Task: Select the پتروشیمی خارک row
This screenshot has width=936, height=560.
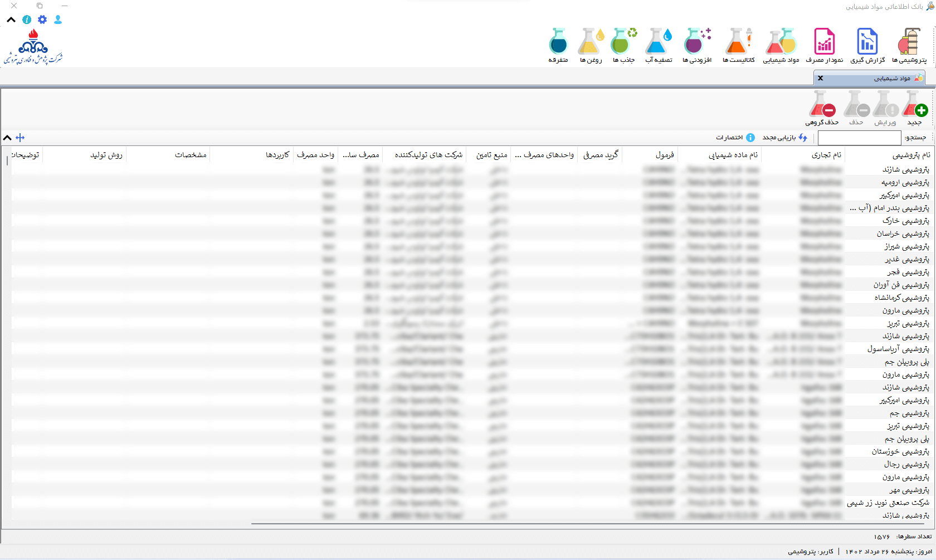Action: [x=472, y=221]
